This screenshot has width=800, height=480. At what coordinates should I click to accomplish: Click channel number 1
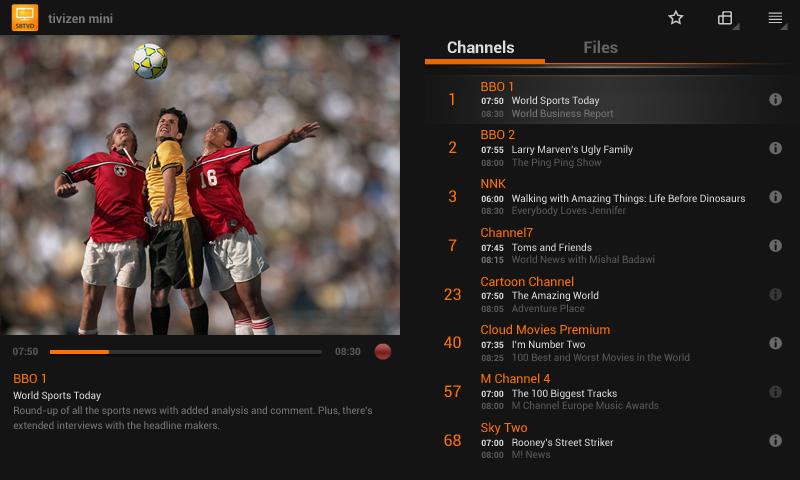coord(452,99)
